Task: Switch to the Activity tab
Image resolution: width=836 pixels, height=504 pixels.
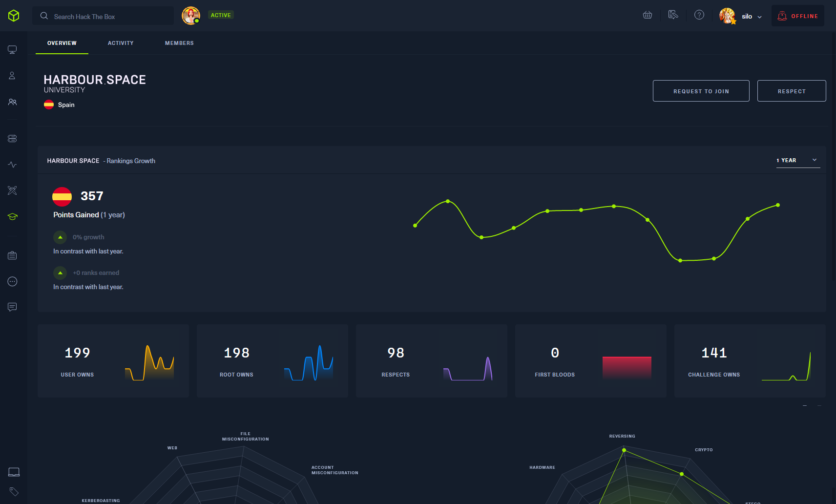Action: pyautogui.click(x=121, y=43)
